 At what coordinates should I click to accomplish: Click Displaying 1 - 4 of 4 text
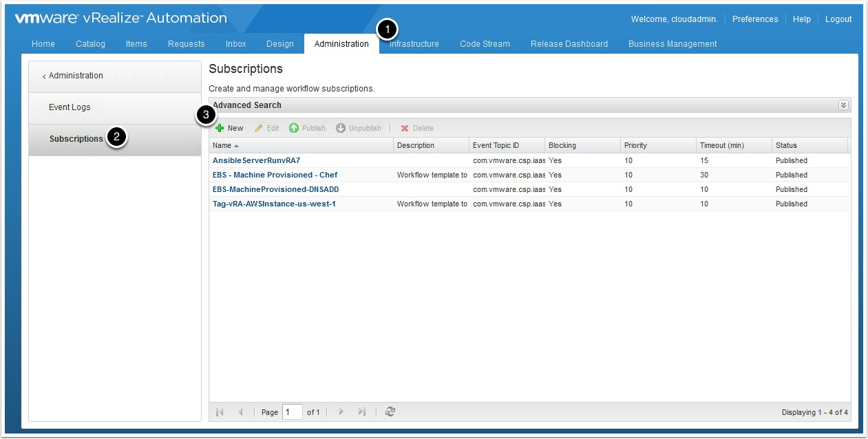[814, 413]
